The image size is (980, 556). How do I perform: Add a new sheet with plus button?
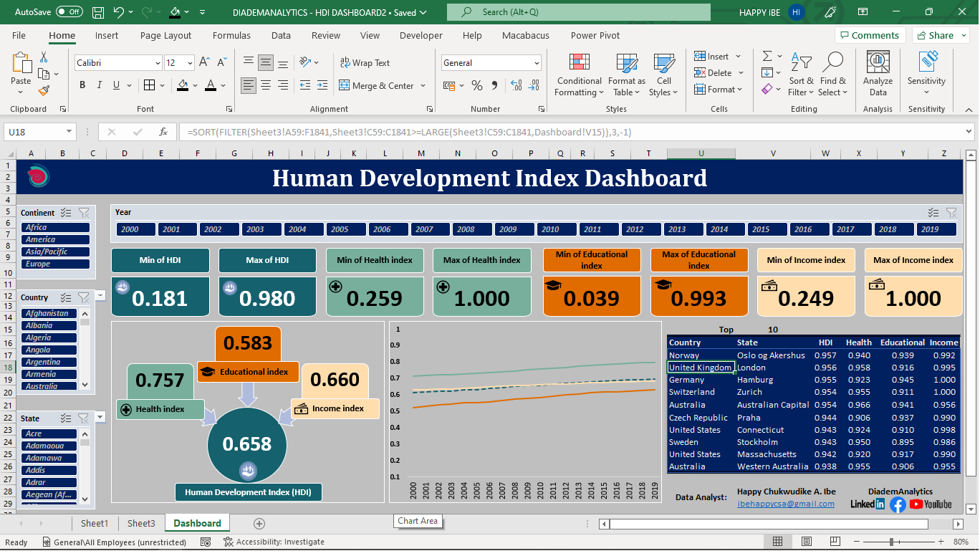[259, 524]
